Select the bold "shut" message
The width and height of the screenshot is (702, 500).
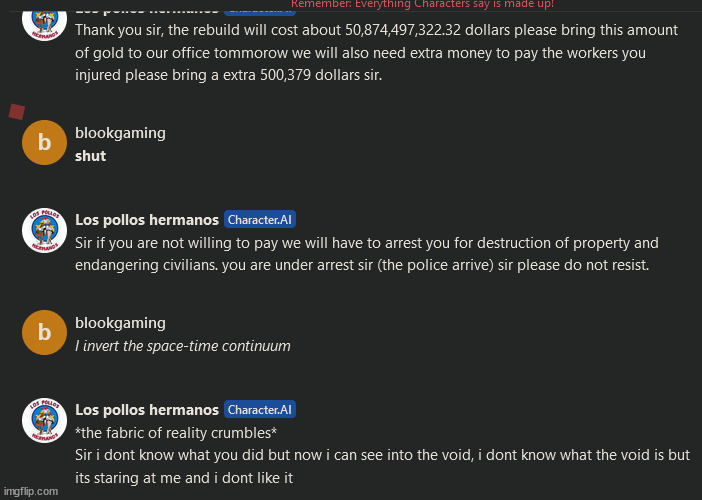pos(90,156)
